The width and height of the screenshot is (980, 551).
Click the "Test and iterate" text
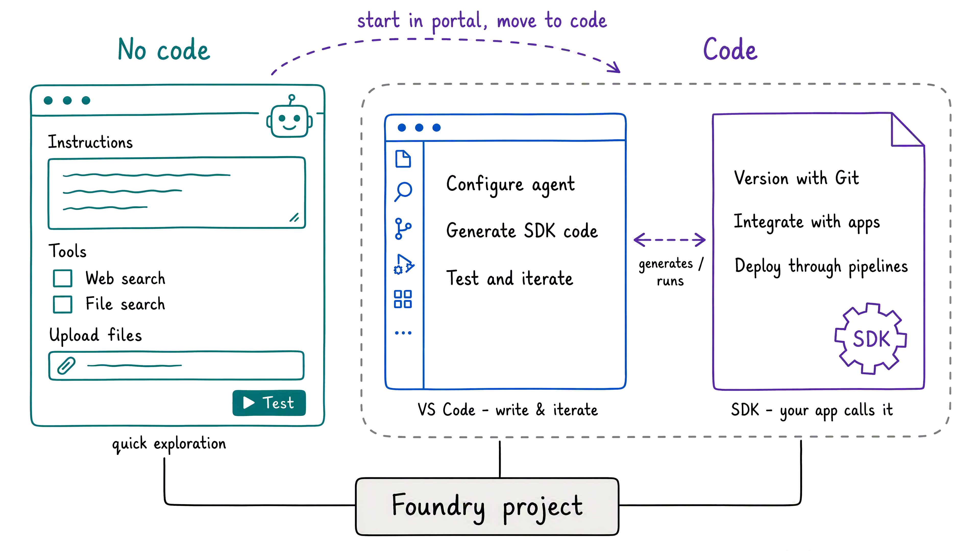click(509, 278)
